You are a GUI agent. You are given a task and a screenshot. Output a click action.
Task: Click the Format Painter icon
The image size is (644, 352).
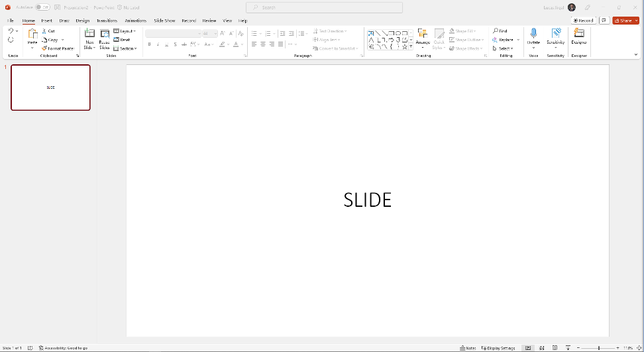(44, 48)
